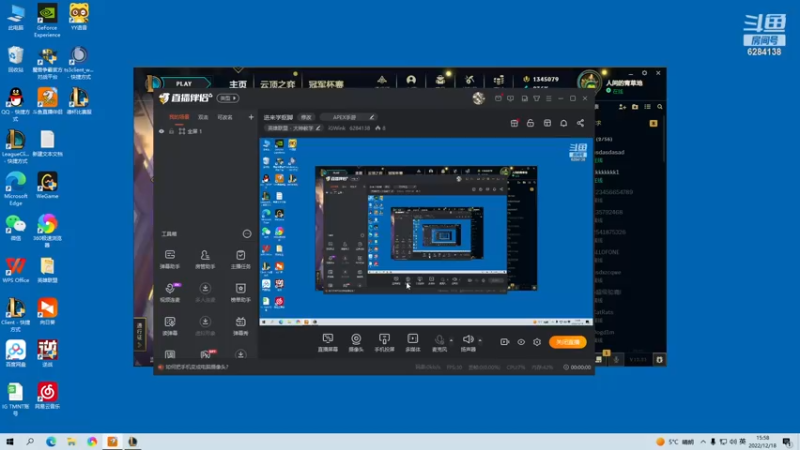Open the 如何把手机变成电脑摄像头 tip link
800x450 pixels.
[196, 367]
